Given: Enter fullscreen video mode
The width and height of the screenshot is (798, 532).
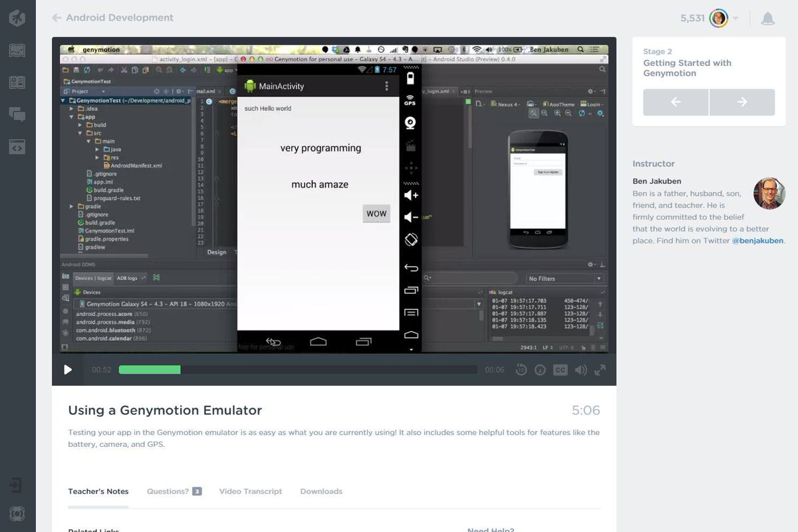Looking at the screenshot, I should [600, 370].
